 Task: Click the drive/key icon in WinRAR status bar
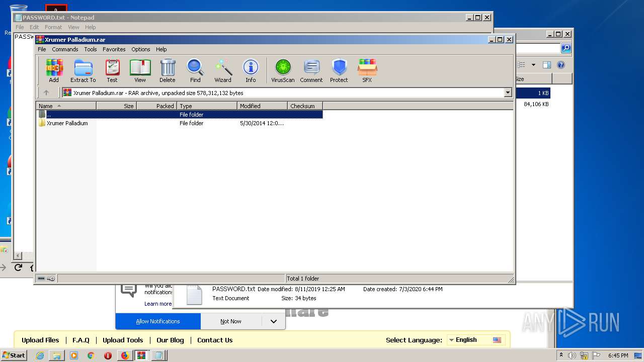[46, 278]
